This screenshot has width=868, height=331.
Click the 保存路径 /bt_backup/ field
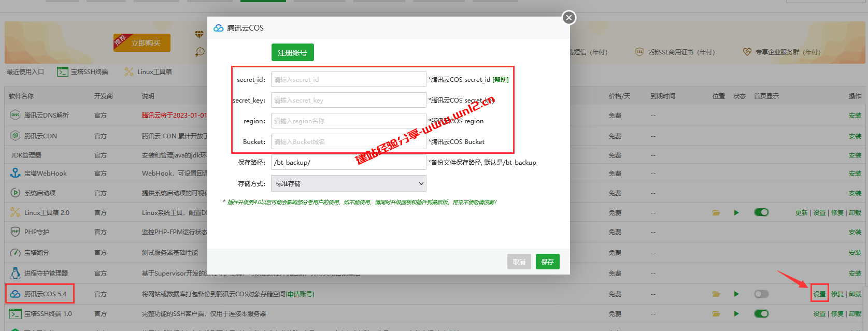[x=348, y=162]
